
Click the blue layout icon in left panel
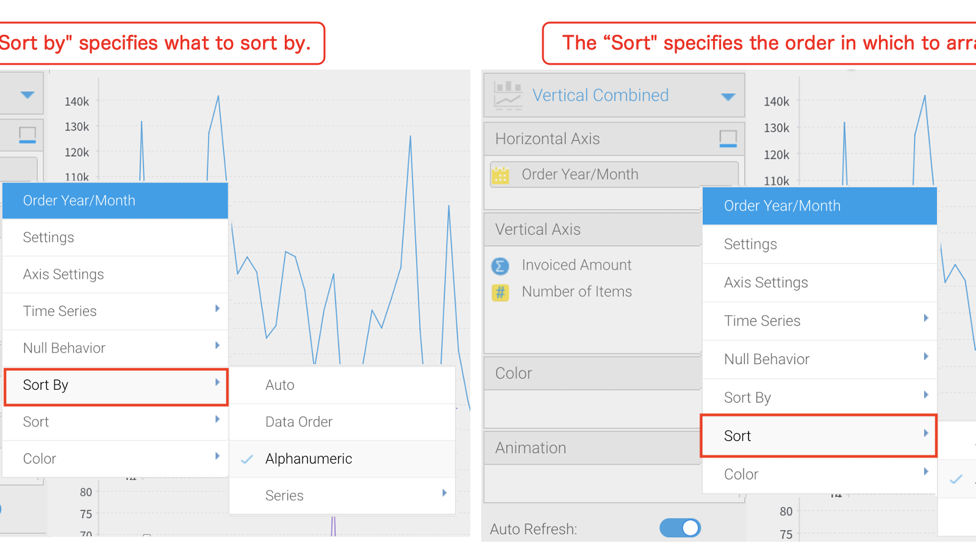point(27,135)
